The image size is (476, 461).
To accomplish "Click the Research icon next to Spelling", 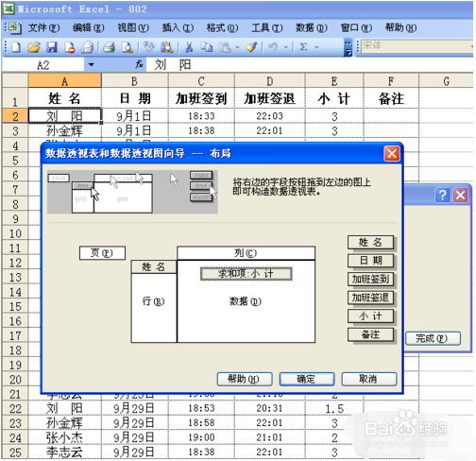I will (167, 47).
